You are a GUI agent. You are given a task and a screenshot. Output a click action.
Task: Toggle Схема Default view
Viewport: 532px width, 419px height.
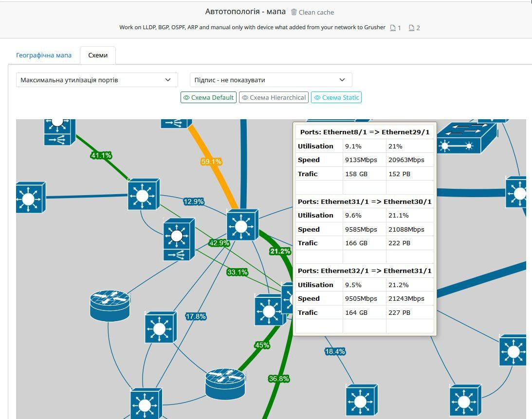208,97
